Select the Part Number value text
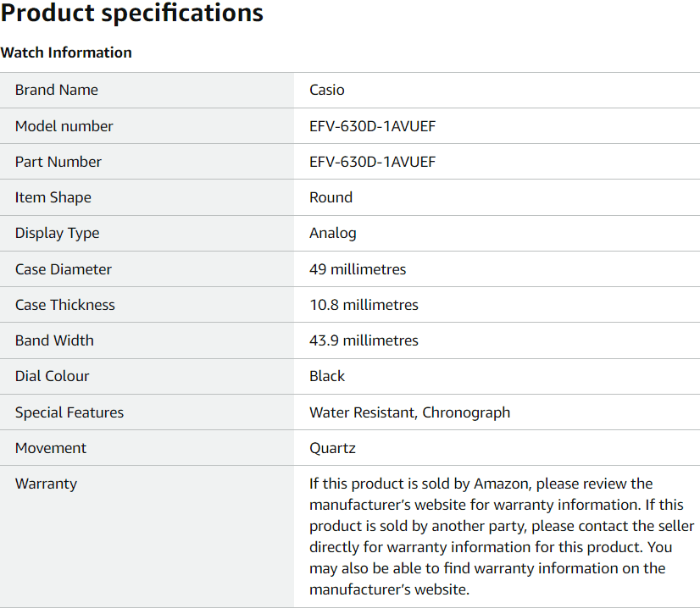Viewport: 700px width, 614px height. coord(372,162)
